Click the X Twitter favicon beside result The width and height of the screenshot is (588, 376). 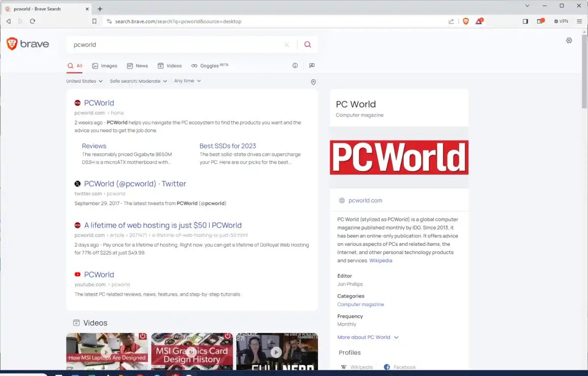pos(77,184)
